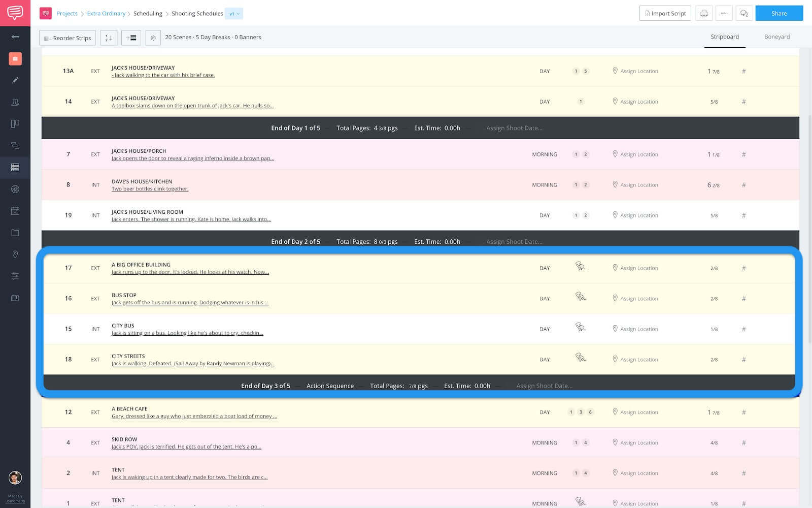Add cast to scene 17 row
The image size is (812, 508).
pos(581,266)
